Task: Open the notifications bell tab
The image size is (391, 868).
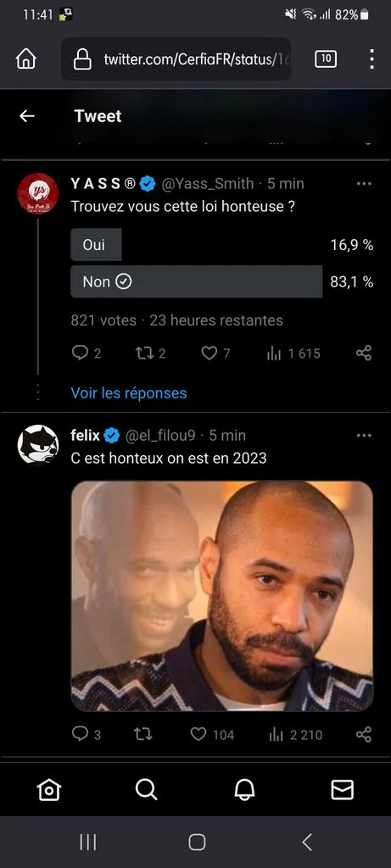Action: click(x=244, y=790)
